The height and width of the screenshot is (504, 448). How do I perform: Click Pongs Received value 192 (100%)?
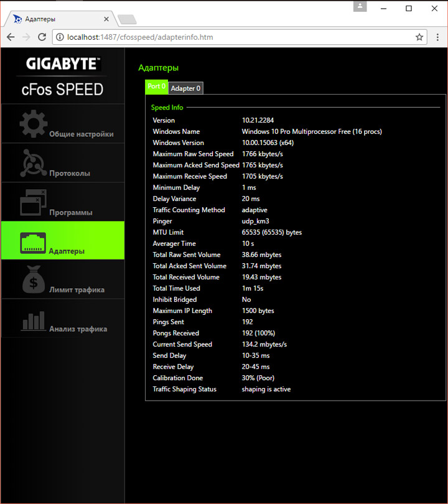pyautogui.click(x=258, y=334)
